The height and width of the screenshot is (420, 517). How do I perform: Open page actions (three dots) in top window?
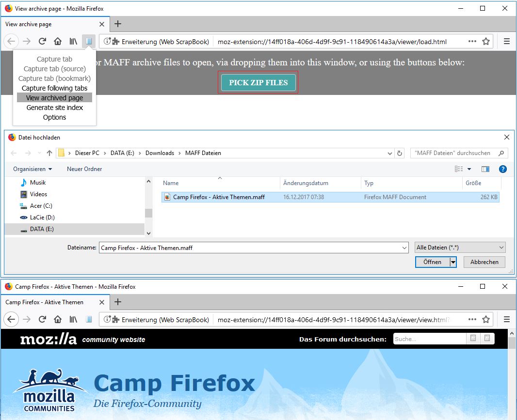(472, 41)
